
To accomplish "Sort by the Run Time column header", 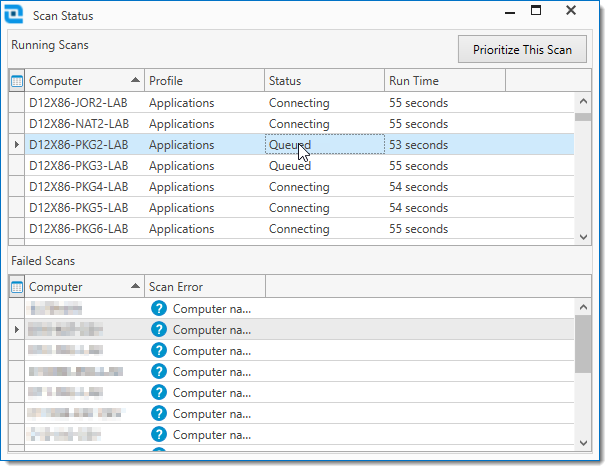I will 444,81.
